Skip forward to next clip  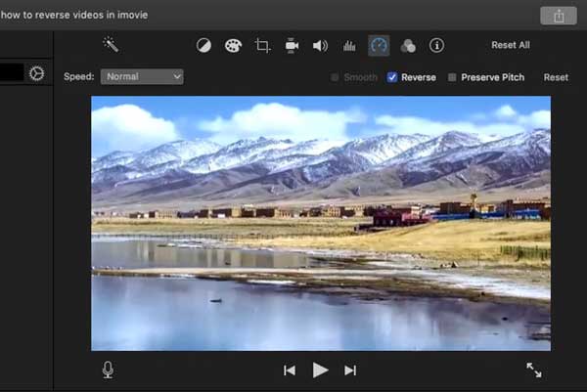[350, 370]
